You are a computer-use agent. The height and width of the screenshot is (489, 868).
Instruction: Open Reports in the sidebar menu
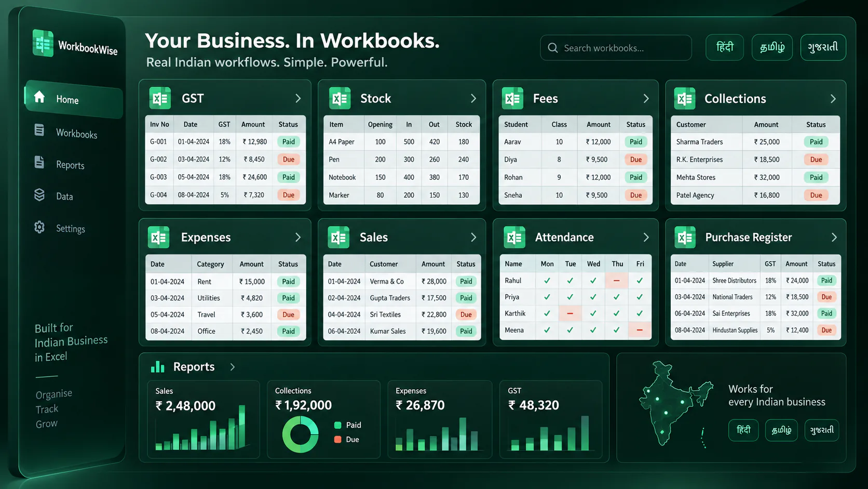tap(60, 164)
